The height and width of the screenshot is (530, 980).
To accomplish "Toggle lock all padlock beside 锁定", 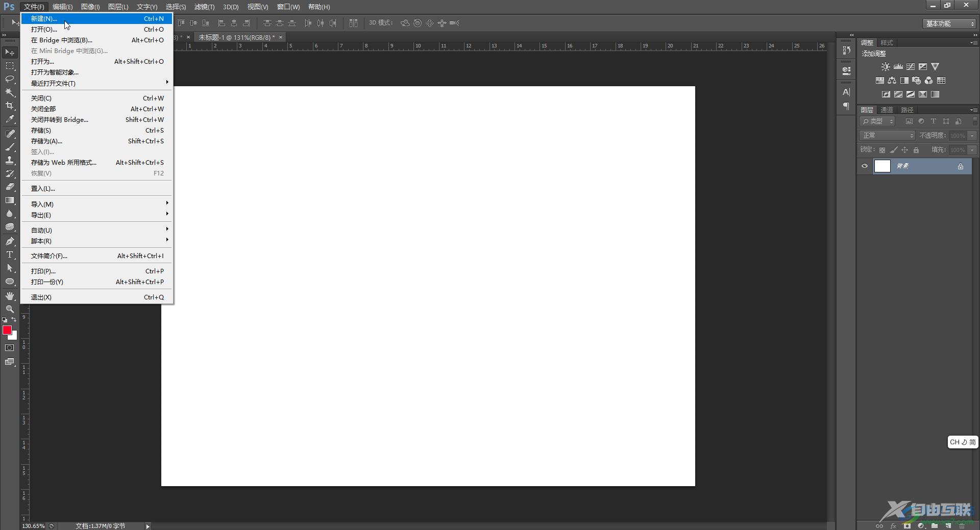I will coord(916,150).
